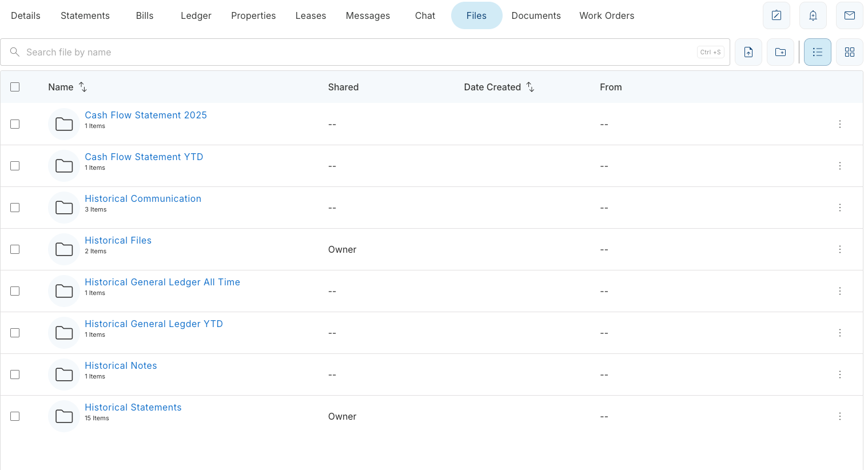Open the Historical General Ledger All Time link
Viewport: 868px width, 470px height.
(162, 282)
